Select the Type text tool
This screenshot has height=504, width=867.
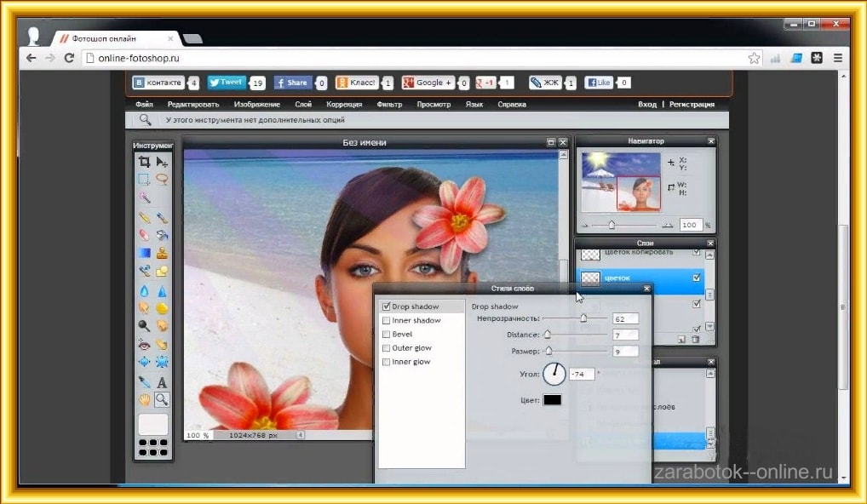pos(162,382)
